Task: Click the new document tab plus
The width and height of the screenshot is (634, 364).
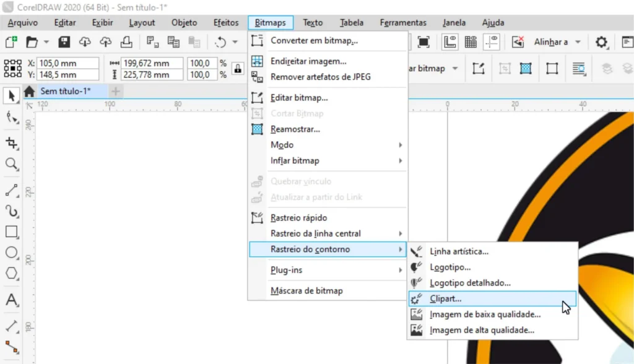Action: 116,92
